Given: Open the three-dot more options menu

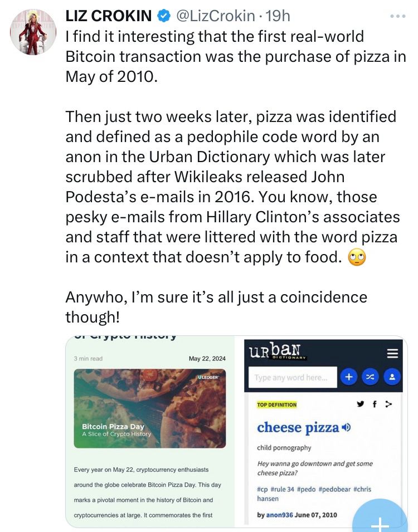Looking at the screenshot, I should [397, 16].
